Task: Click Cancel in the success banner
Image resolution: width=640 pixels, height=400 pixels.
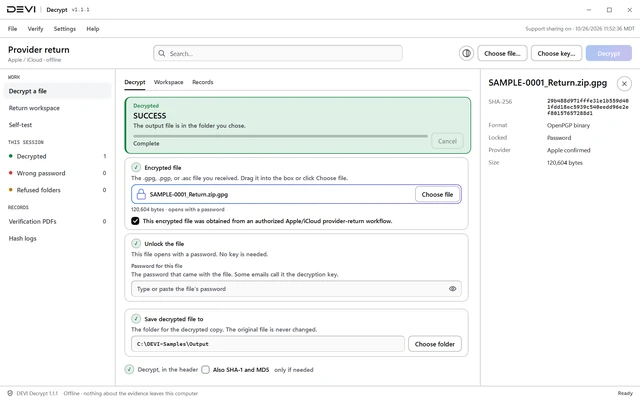Action: pyautogui.click(x=447, y=141)
